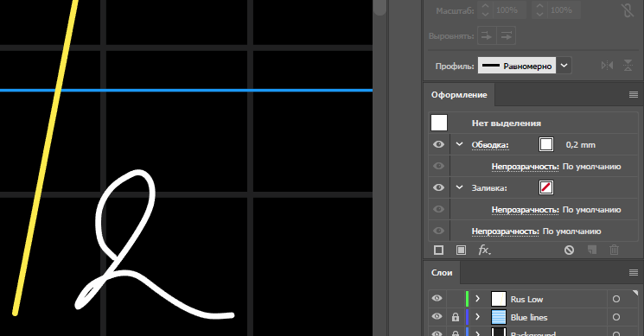This screenshot has height=336, width=644.
Task: Toggle visibility of the Обводка attribute
Action: click(x=438, y=144)
